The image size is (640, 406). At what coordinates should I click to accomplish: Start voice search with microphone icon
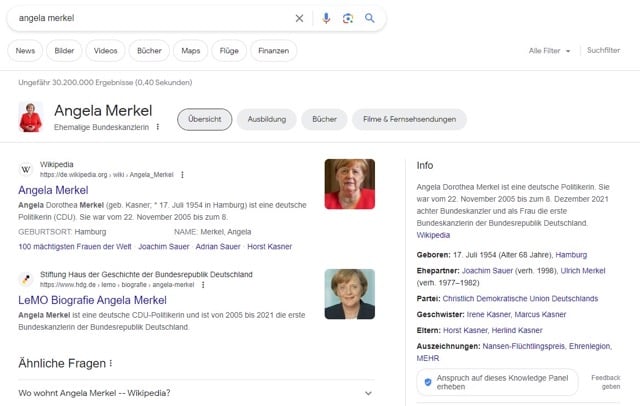(x=326, y=18)
